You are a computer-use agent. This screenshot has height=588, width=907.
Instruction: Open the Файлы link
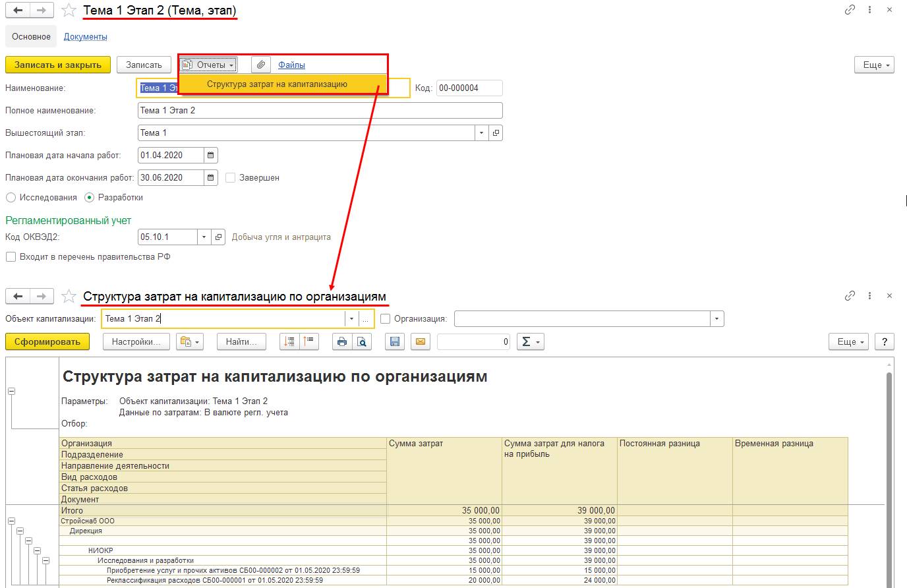291,65
